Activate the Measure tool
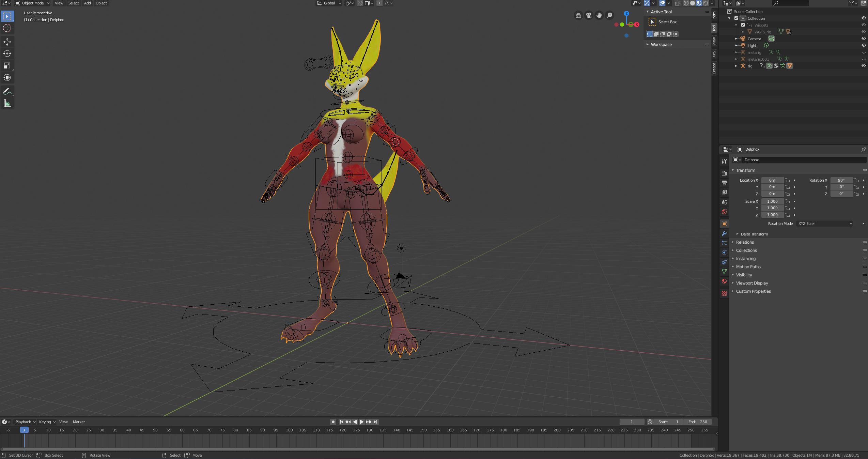The width and height of the screenshot is (868, 459). tap(7, 103)
